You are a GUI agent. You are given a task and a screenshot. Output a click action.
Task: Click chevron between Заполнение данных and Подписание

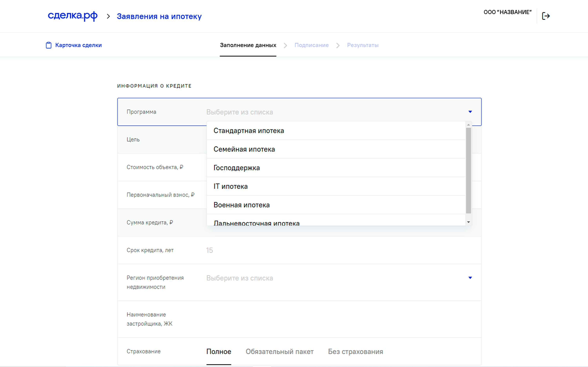pyautogui.click(x=285, y=45)
